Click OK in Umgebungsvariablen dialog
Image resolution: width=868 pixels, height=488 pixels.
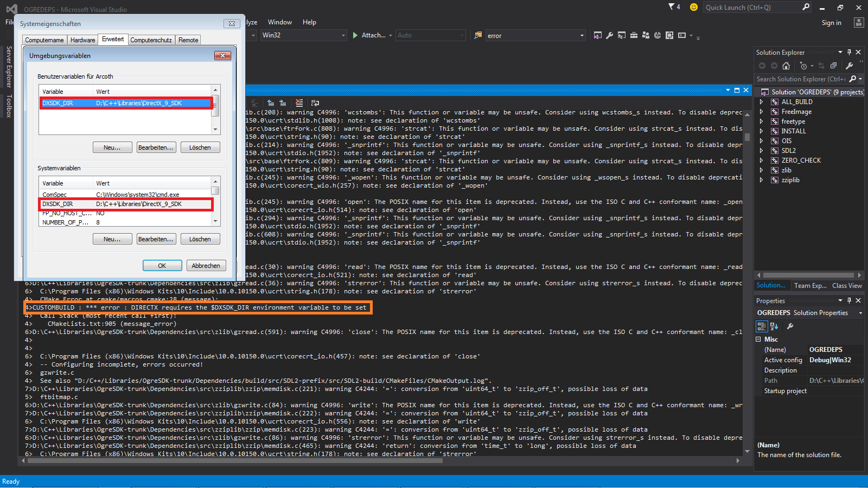click(162, 266)
